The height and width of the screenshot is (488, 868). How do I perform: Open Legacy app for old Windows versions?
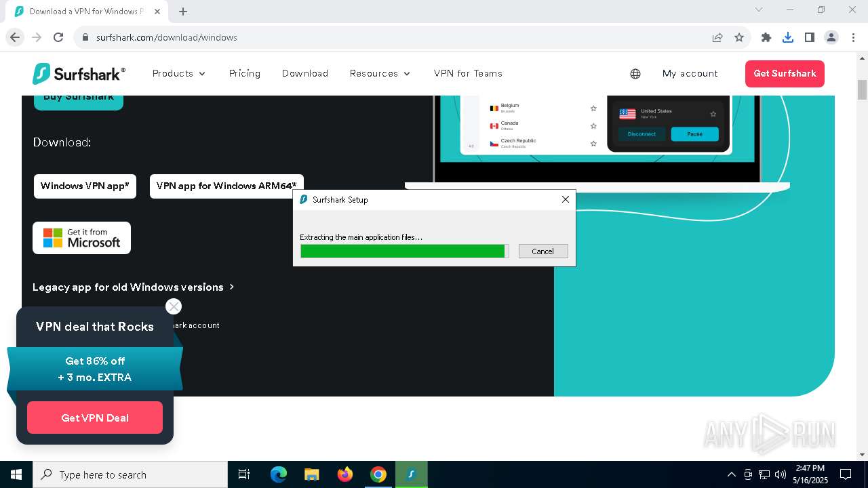(x=134, y=287)
